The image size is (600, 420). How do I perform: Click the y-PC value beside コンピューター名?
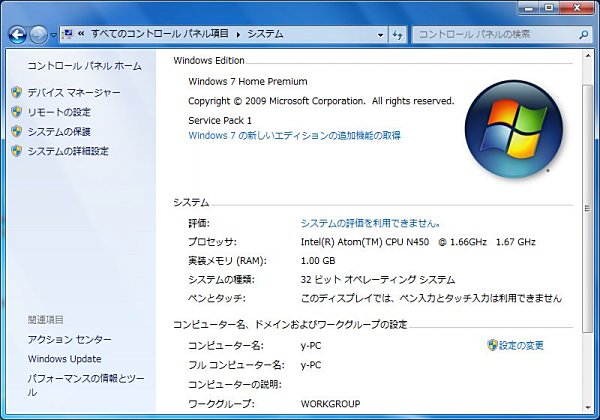(311, 346)
